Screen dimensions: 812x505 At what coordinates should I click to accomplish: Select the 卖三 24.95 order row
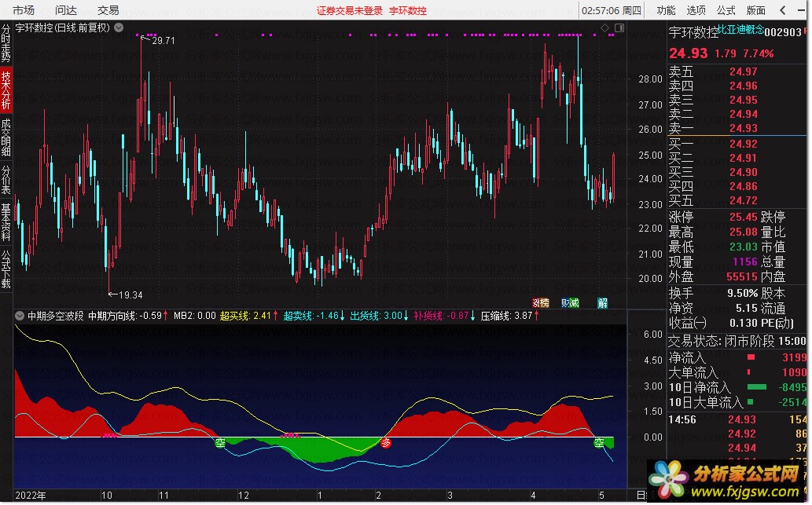[737, 100]
